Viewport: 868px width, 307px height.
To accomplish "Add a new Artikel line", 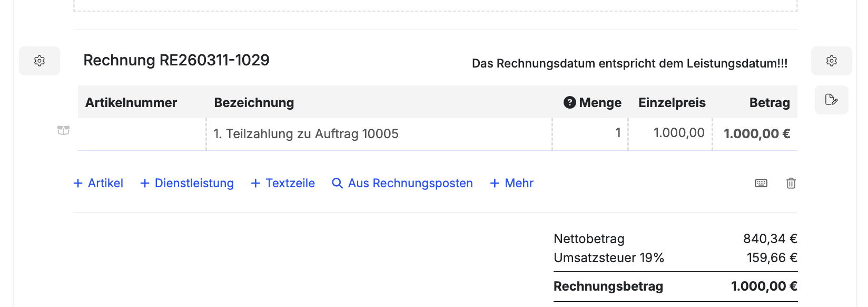I will [98, 183].
